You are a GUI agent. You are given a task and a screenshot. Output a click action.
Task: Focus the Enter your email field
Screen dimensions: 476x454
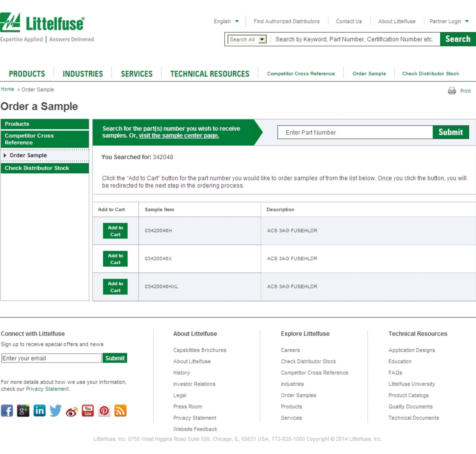tap(51, 358)
